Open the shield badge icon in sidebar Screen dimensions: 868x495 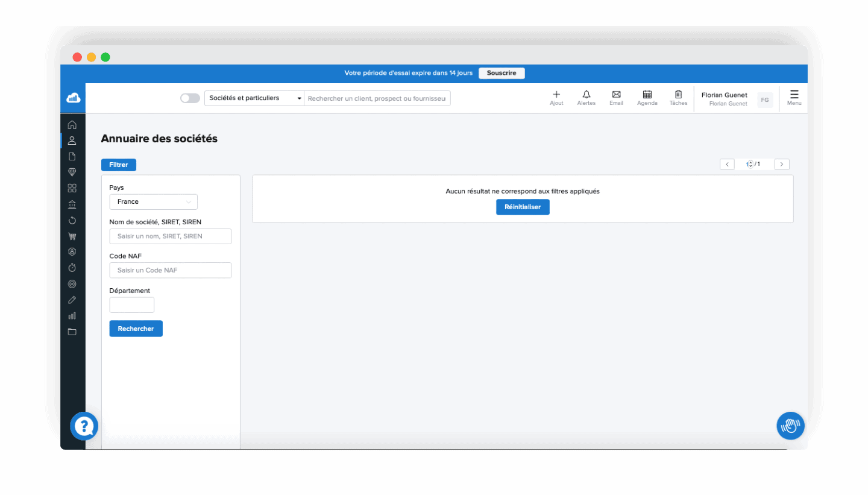tap(72, 251)
